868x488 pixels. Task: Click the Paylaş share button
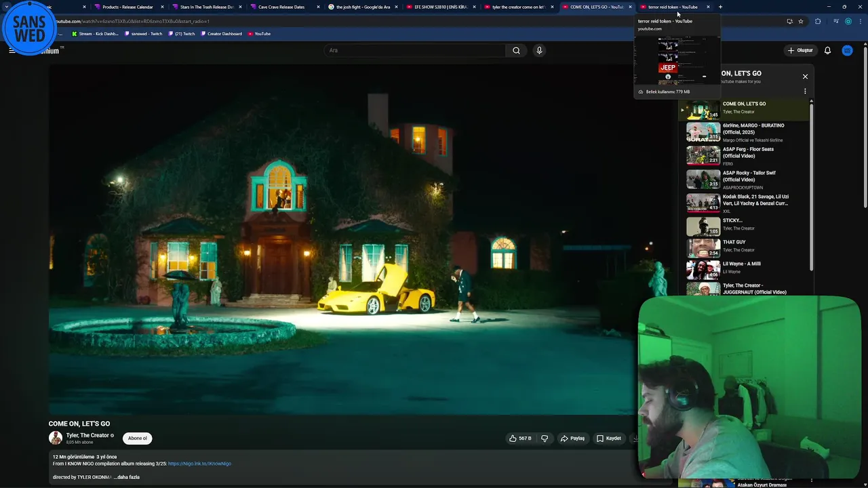572,439
